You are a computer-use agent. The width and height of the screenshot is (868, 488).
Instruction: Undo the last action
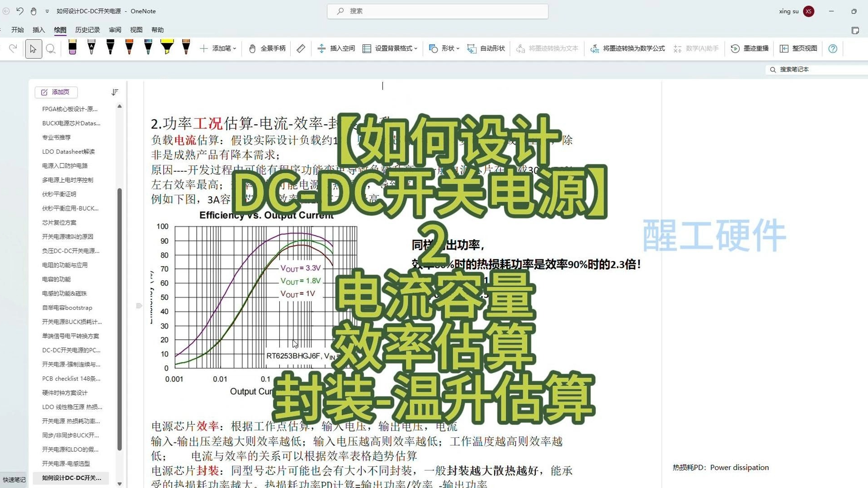click(x=20, y=11)
